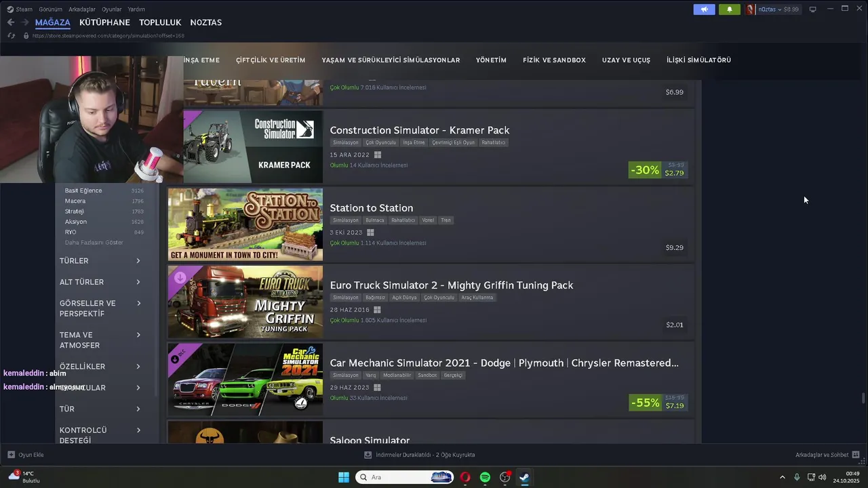Image resolution: width=868 pixels, height=488 pixels.
Task: Expand KONTROLCÜ DESTEĞİ filter section
Action: (x=100, y=435)
